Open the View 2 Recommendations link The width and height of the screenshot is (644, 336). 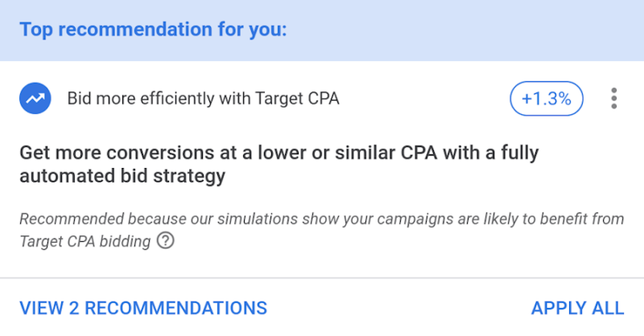(142, 308)
